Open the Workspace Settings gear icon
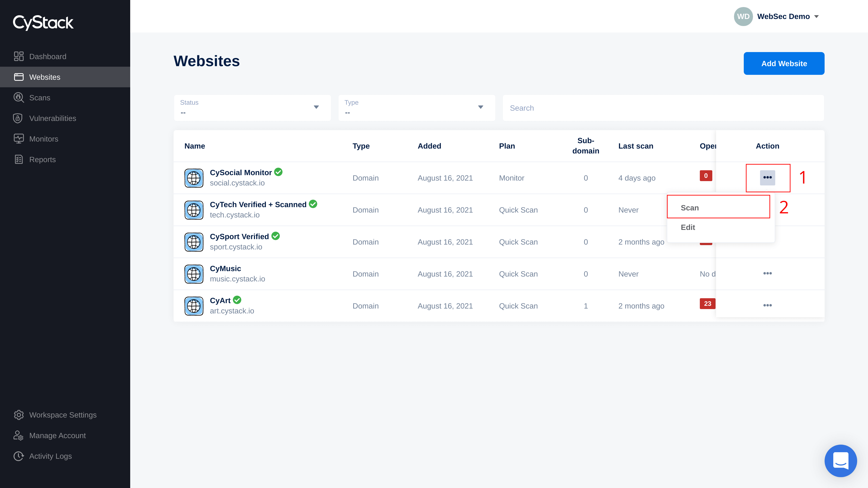Screen dimensions: 868x488 [19, 415]
